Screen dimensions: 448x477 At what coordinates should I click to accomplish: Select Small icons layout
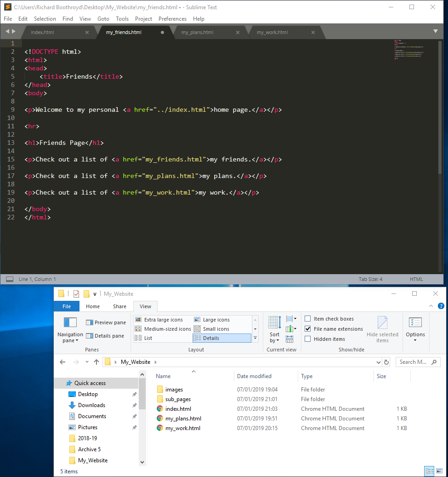pos(211,329)
